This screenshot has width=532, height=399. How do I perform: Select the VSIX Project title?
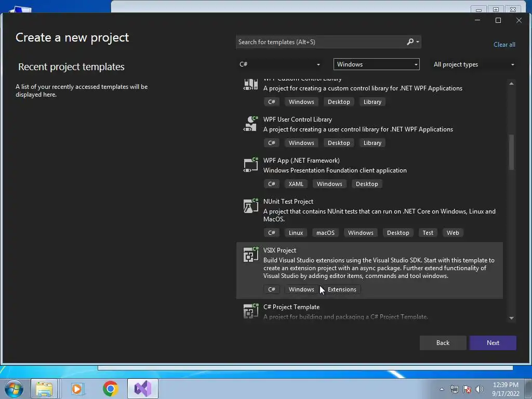280,250
